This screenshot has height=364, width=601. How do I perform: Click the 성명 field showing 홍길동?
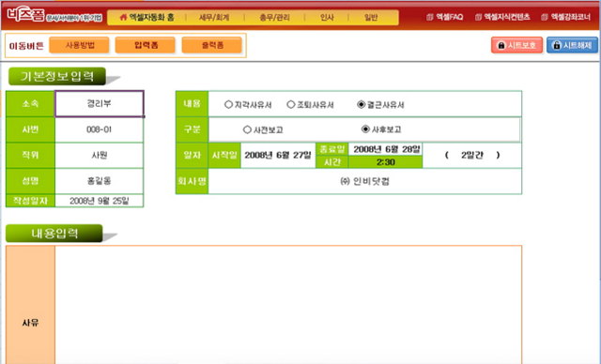(100, 181)
